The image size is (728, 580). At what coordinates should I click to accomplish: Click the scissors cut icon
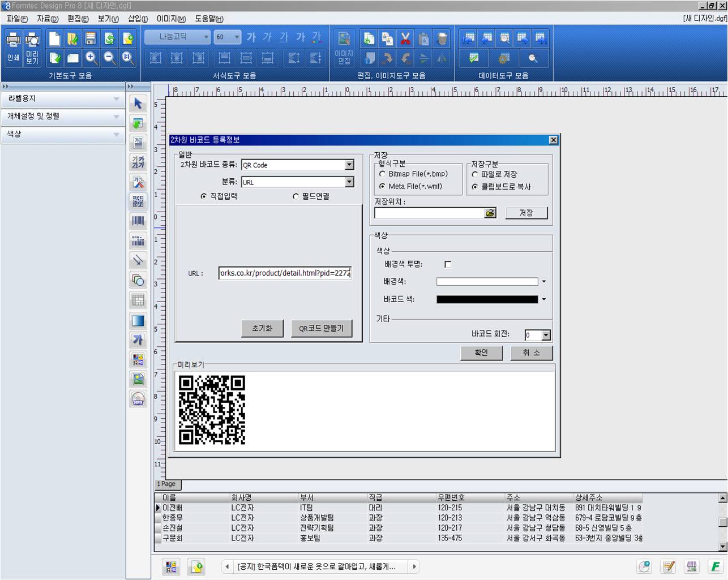pos(405,38)
